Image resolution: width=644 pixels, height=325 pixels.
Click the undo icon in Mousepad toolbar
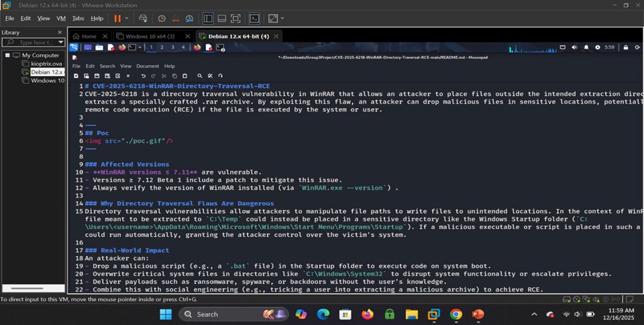click(143, 76)
